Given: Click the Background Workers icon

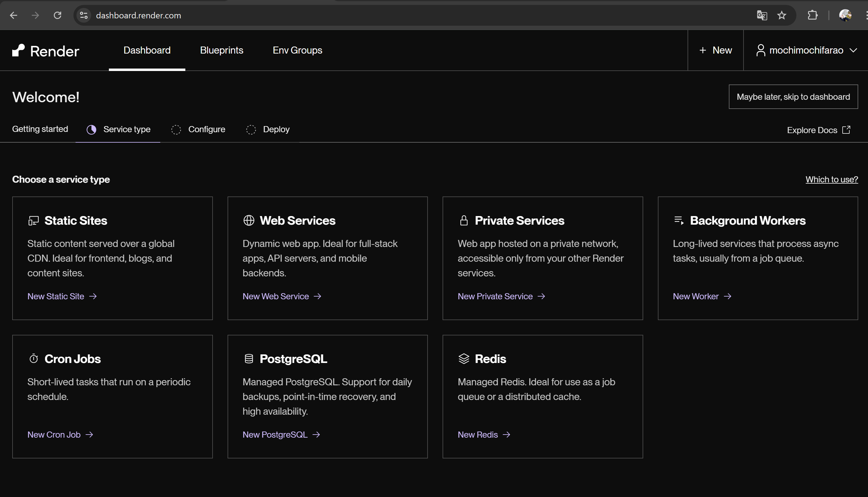Looking at the screenshot, I should pos(679,220).
